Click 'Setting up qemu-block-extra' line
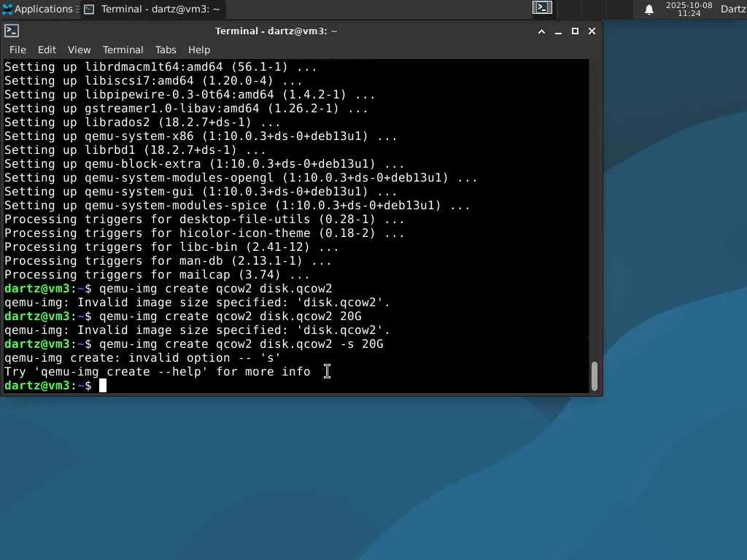The image size is (747, 560). (204, 164)
